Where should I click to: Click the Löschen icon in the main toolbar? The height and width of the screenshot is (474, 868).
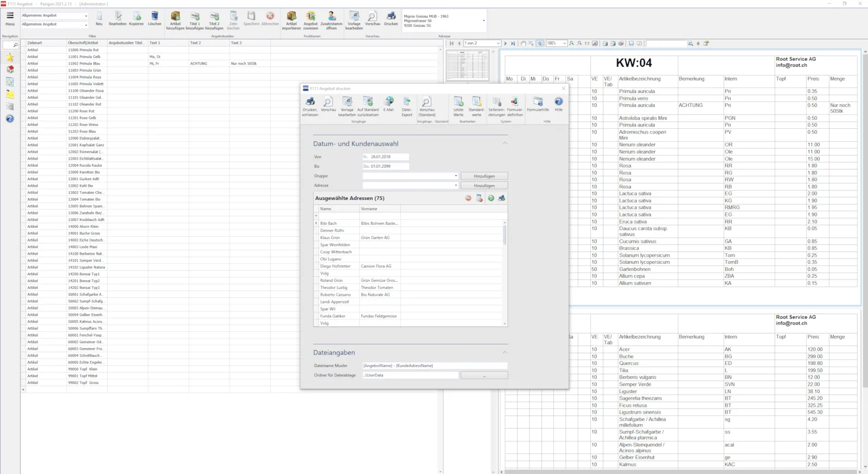tap(155, 18)
